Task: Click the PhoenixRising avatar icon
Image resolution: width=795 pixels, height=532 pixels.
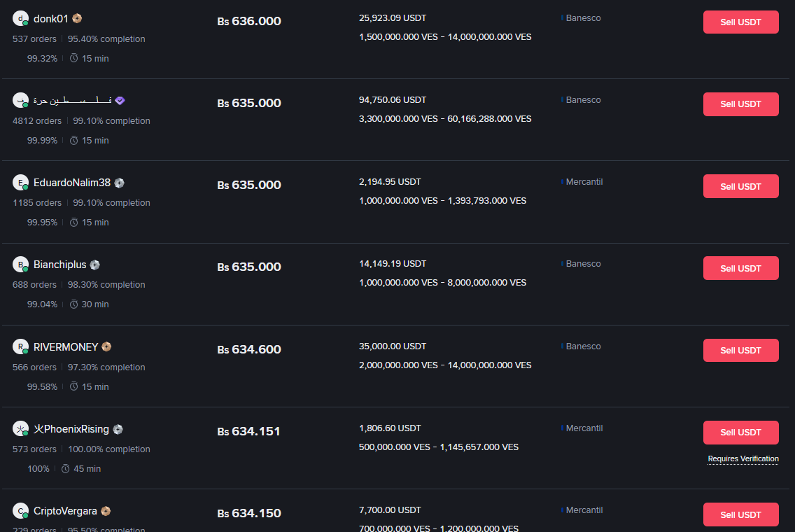Action: pyautogui.click(x=20, y=429)
